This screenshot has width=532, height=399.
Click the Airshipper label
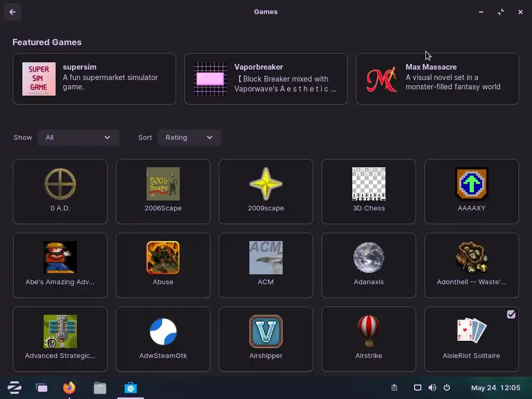[265, 355]
